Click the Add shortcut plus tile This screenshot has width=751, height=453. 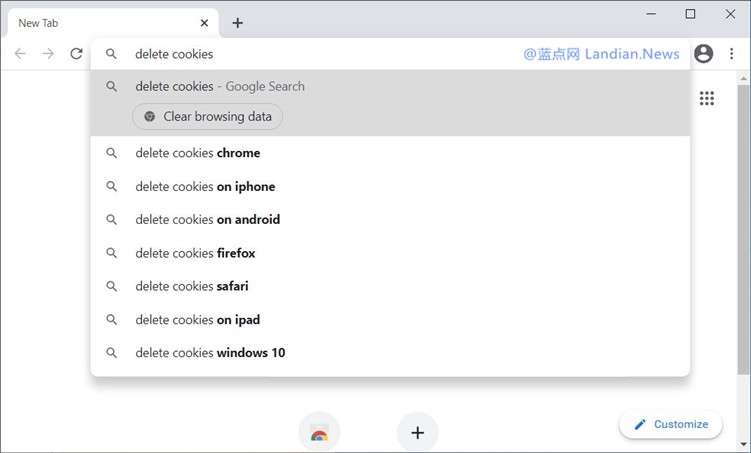point(418,432)
